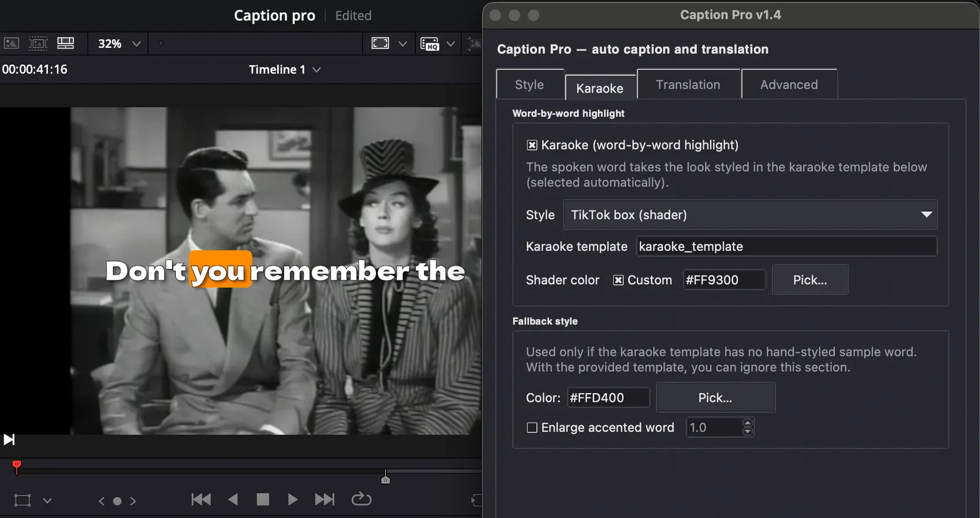Click the Style dropdown arrow triangle
Image resolution: width=980 pixels, height=518 pixels.
pyautogui.click(x=926, y=214)
